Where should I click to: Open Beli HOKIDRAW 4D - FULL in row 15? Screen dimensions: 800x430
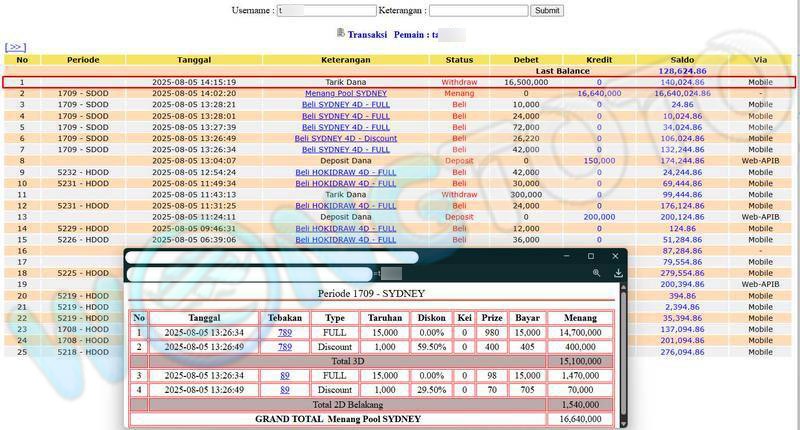coord(346,240)
